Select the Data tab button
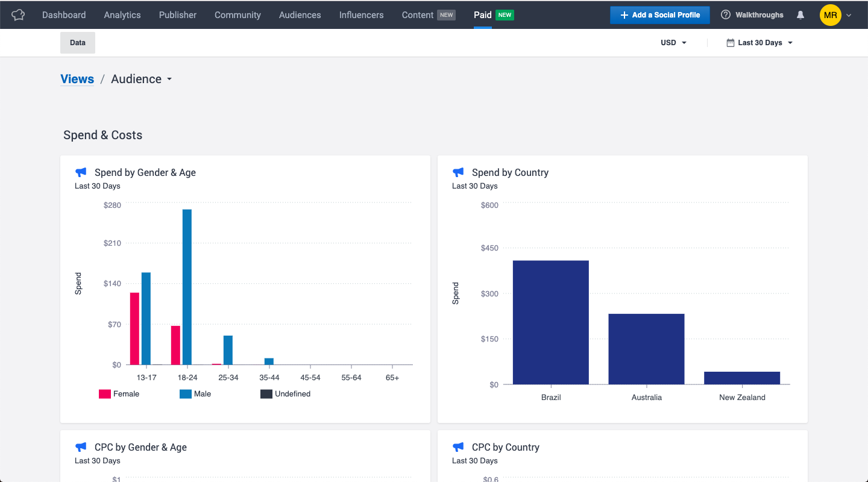The height and width of the screenshot is (482, 868). pyautogui.click(x=78, y=43)
